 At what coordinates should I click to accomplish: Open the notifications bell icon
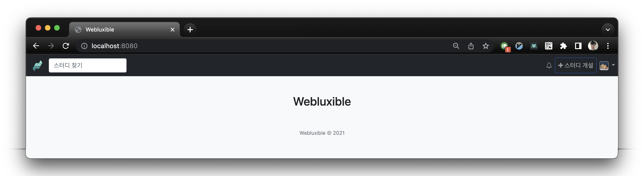(549, 66)
